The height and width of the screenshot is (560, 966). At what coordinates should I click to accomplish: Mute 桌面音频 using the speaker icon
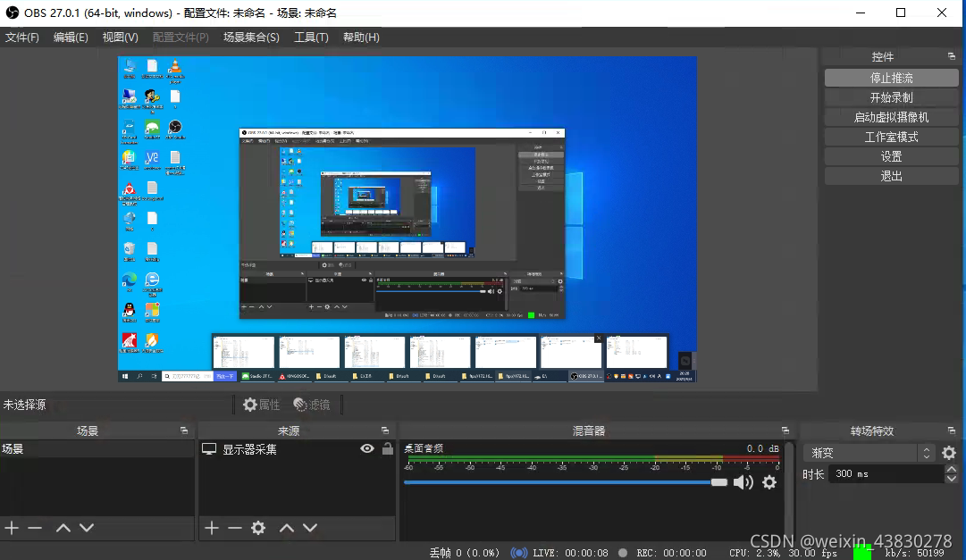coord(744,482)
